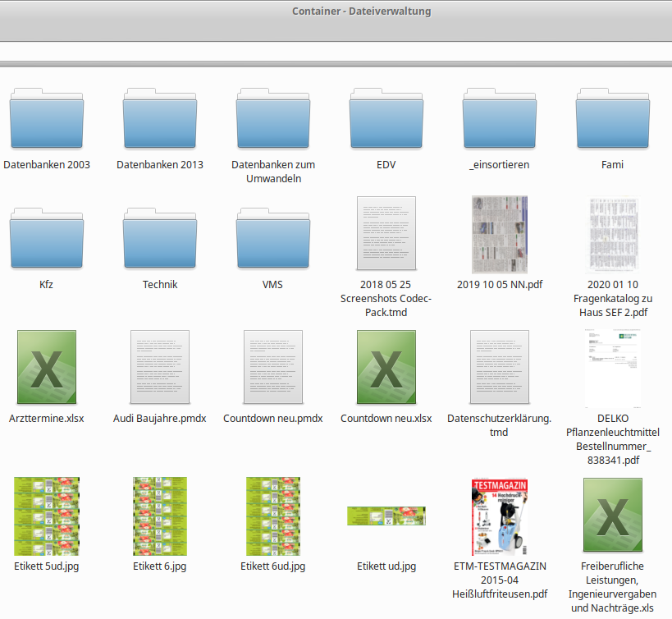Select Datenschutzerklärung.tmd document
This screenshot has width=672, height=619.
tap(499, 369)
